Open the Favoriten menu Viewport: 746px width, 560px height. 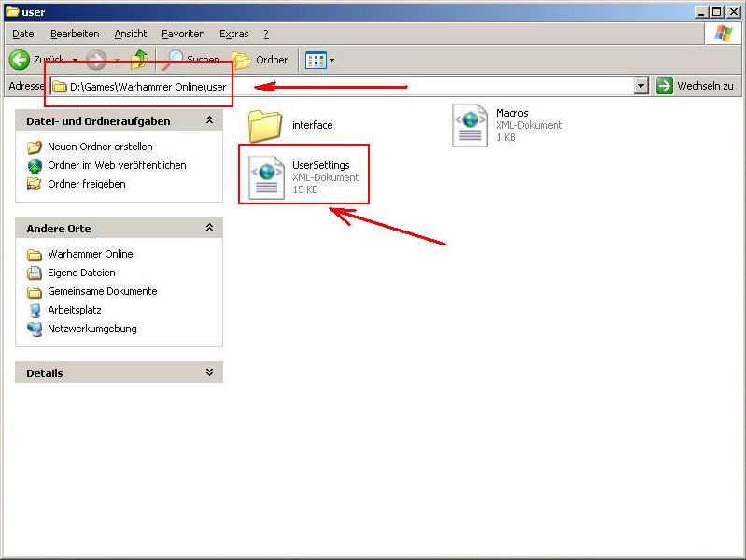183,34
